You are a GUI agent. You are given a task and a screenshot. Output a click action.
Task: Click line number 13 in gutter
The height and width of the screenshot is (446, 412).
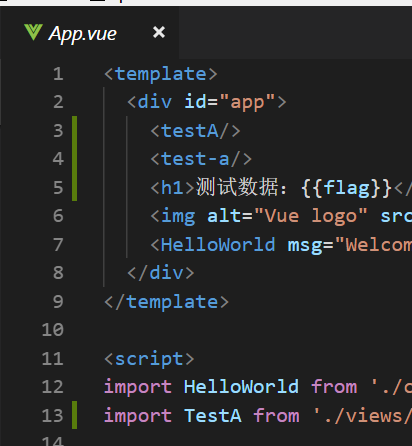(53, 416)
